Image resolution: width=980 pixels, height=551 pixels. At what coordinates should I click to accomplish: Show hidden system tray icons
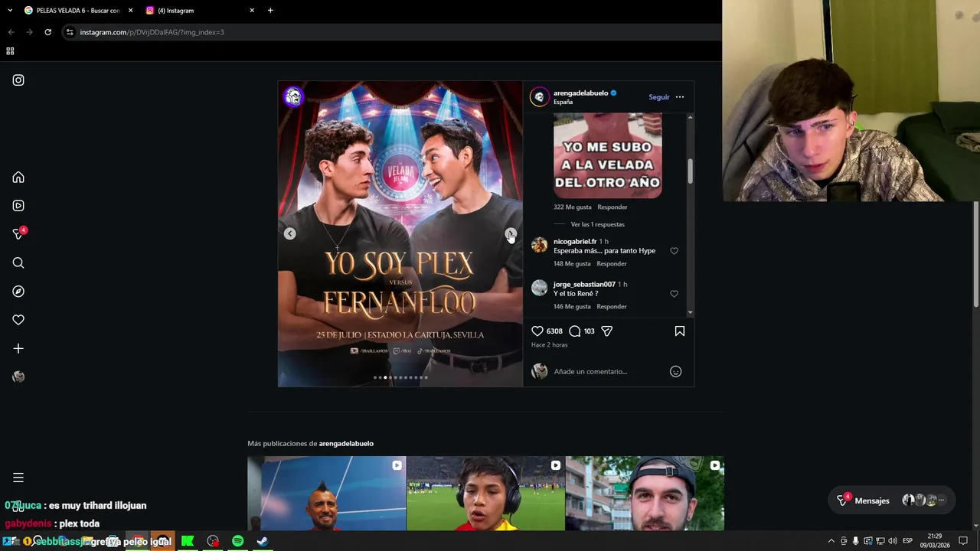[x=831, y=541]
